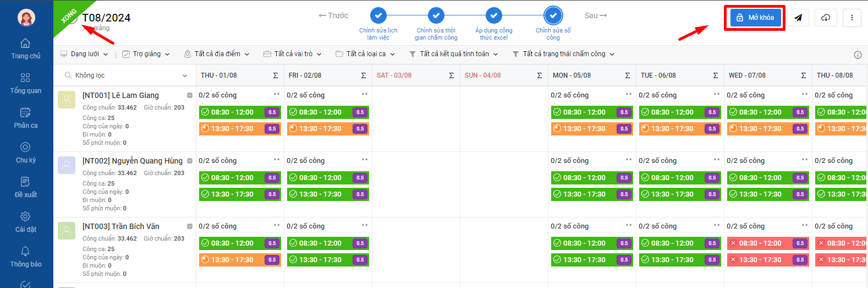Click sum icon for THU - 01/08
Viewport: 868px width, 288px height.
coord(276,75)
